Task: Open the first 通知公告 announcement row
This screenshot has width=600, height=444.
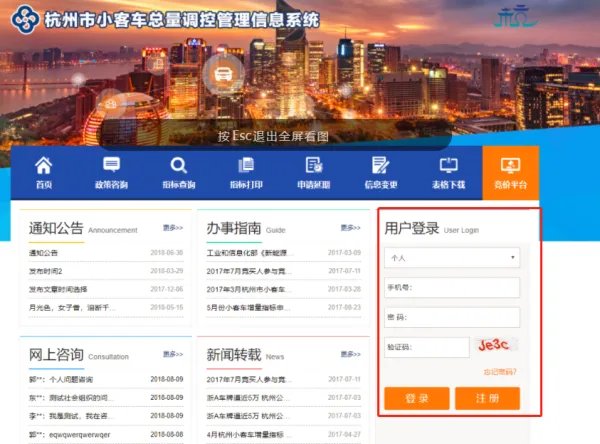Action: coord(106,253)
